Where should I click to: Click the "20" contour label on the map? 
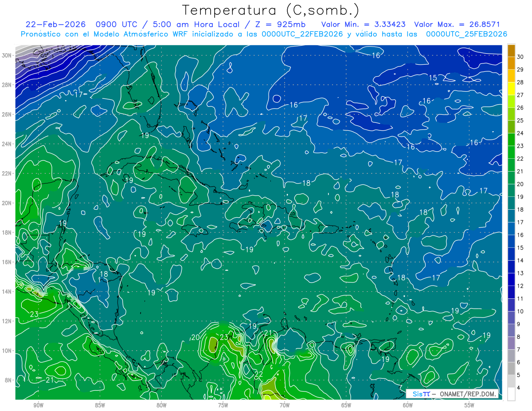pyautogui.click(x=195, y=337)
